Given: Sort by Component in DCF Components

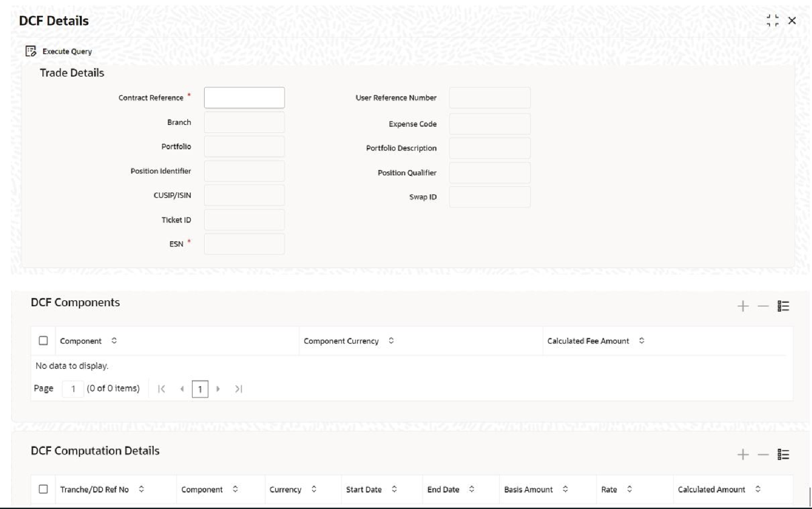Looking at the screenshot, I should 113,341.
